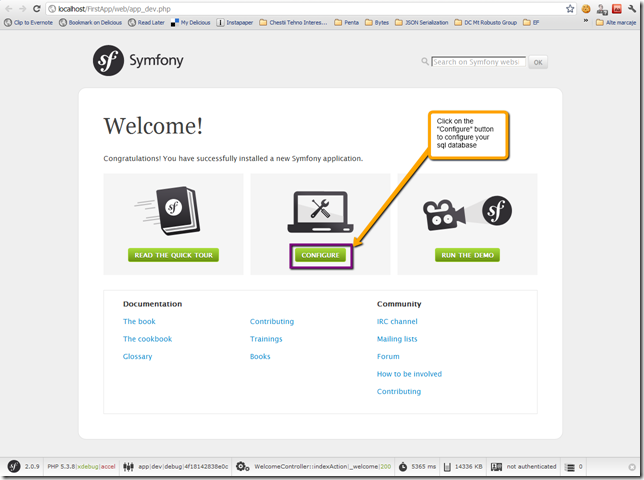
Task: Click the kernel config icon in debug toolbar
Action: tap(129, 467)
